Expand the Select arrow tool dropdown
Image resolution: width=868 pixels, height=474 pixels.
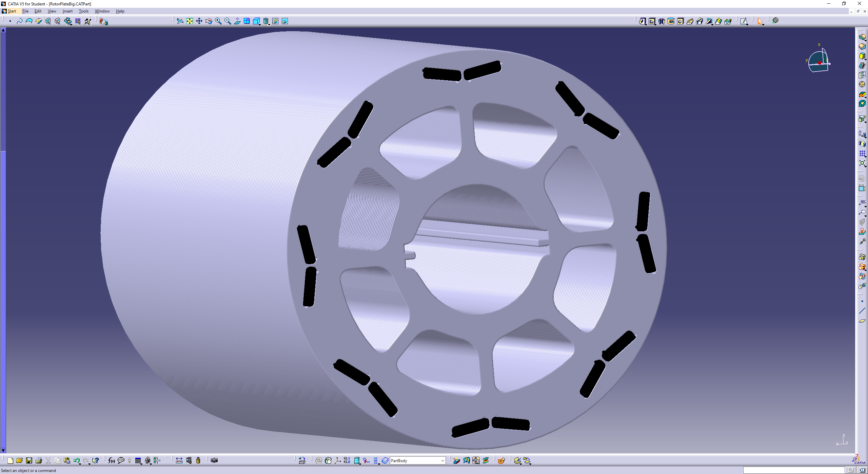[x=763, y=24]
